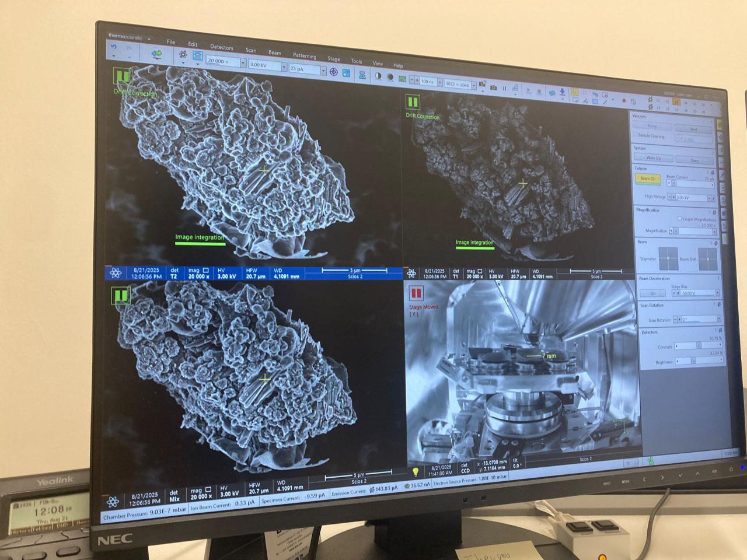The width and height of the screenshot is (747, 560).
Task: Toggle Beam Deceleration On button
Action: [x=652, y=293]
